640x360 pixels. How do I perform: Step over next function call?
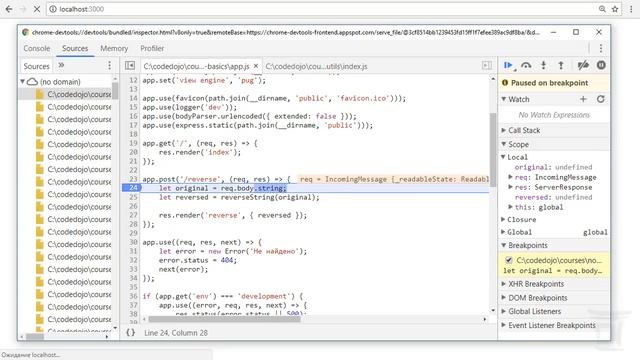pyautogui.click(x=526, y=65)
